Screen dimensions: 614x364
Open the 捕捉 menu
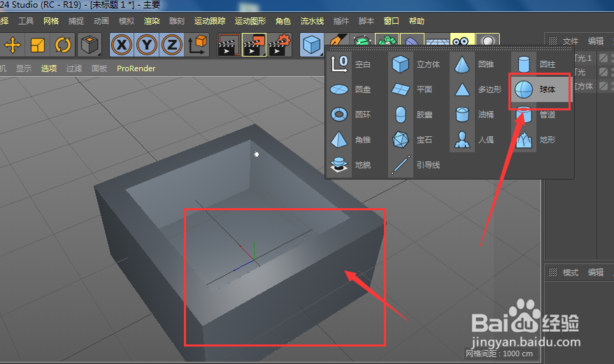[76, 21]
